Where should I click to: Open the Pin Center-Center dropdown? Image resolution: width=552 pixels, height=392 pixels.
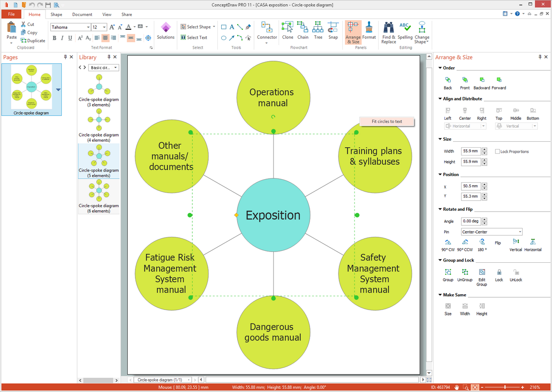click(492, 232)
